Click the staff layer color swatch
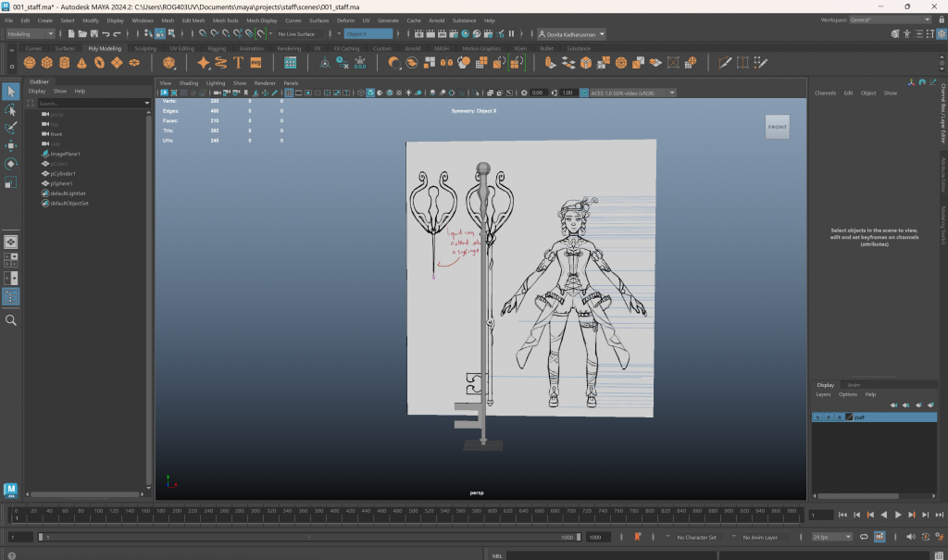 (x=849, y=417)
